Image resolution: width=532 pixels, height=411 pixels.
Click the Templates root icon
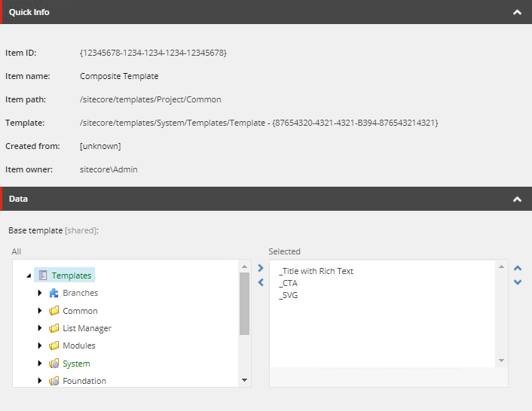coord(43,276)
